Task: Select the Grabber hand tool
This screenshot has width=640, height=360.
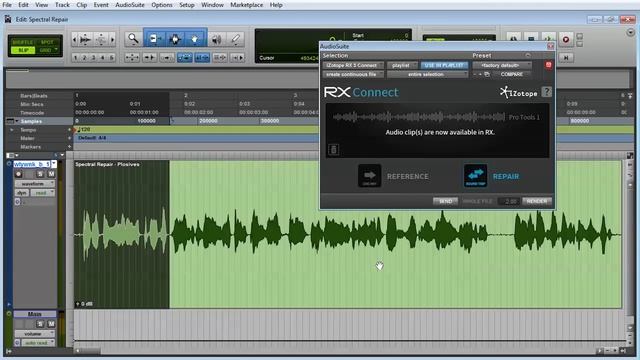Action: (x=195, y=39)
